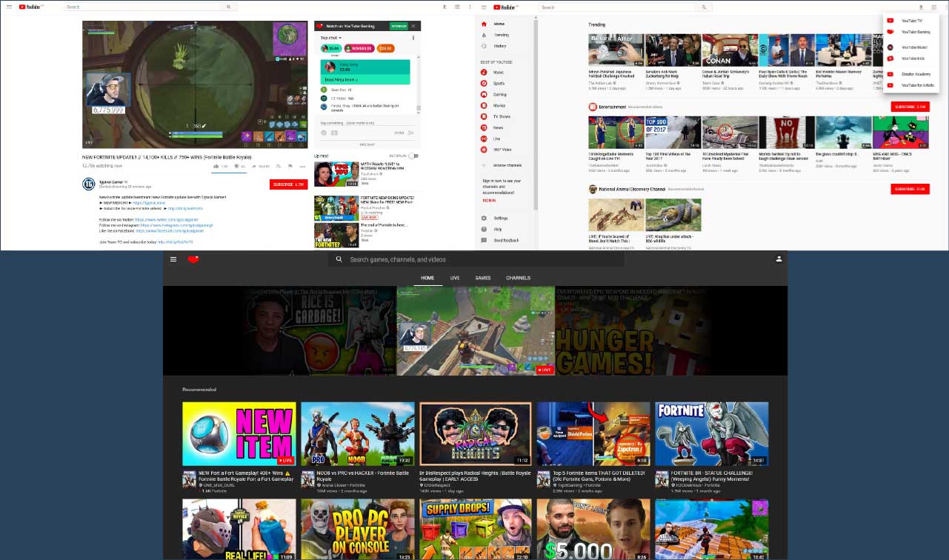Choose YouTube Kids from apps dropdown
Image resolution: width=949 pixels, height=560 pixels.
click(910, 58)
